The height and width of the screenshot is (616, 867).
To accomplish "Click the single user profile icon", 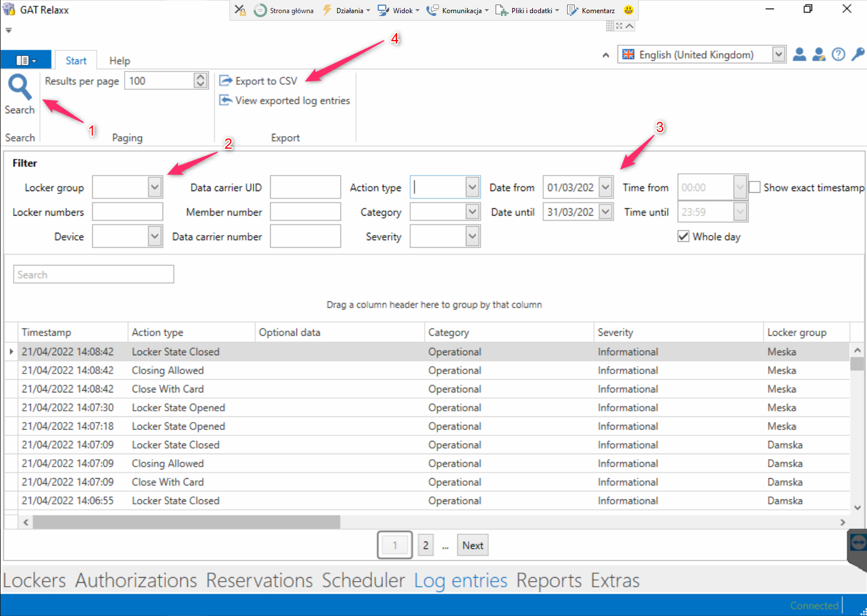I will coord(799,55).
